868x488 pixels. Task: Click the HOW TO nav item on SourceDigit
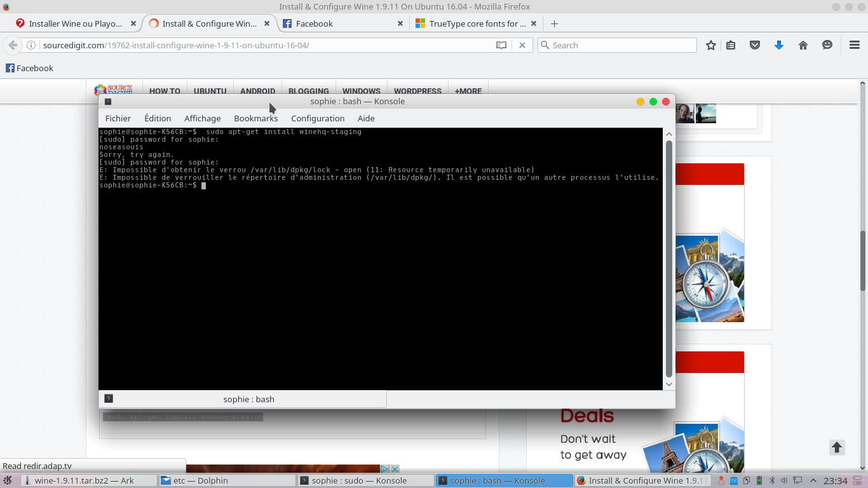(165, 91)
